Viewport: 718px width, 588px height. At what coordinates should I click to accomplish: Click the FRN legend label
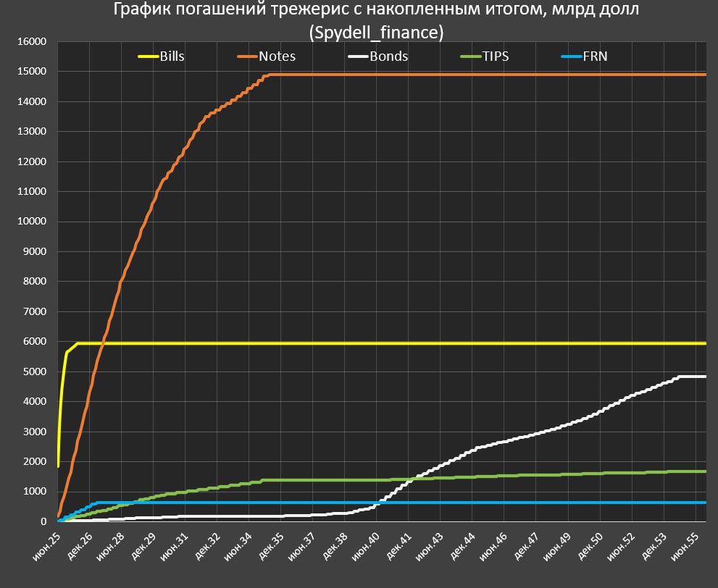point(595,56)
